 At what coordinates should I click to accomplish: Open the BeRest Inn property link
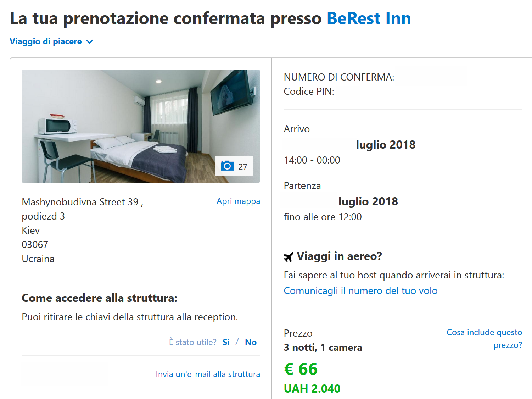(369, 18)
